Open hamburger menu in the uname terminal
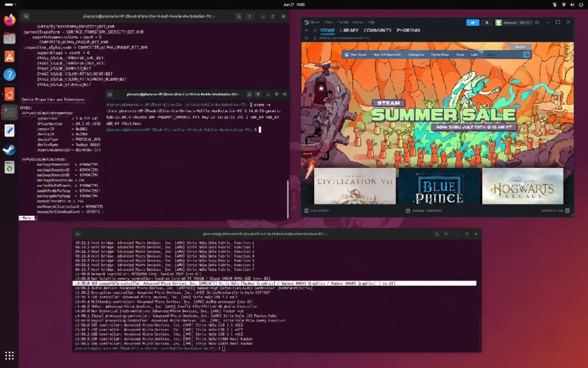 click(258, 94)
